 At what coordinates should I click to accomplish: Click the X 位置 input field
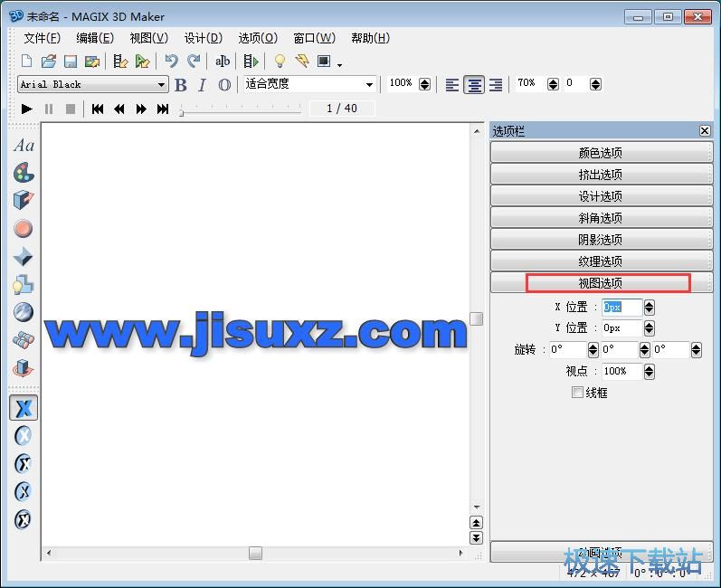pos(621,307)
